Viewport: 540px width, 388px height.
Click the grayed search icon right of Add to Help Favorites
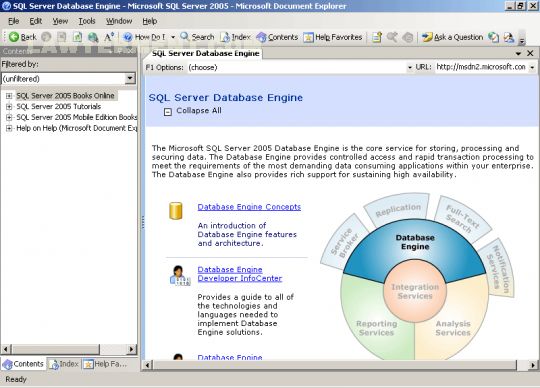(392, 37)
